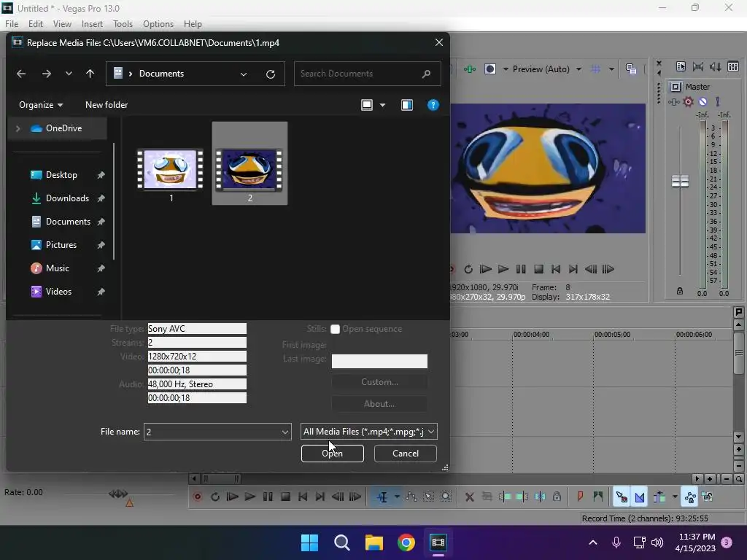Click the Downmix Output icon in Master Bus
The image size is (747, 560).
(x=698, y=66)
